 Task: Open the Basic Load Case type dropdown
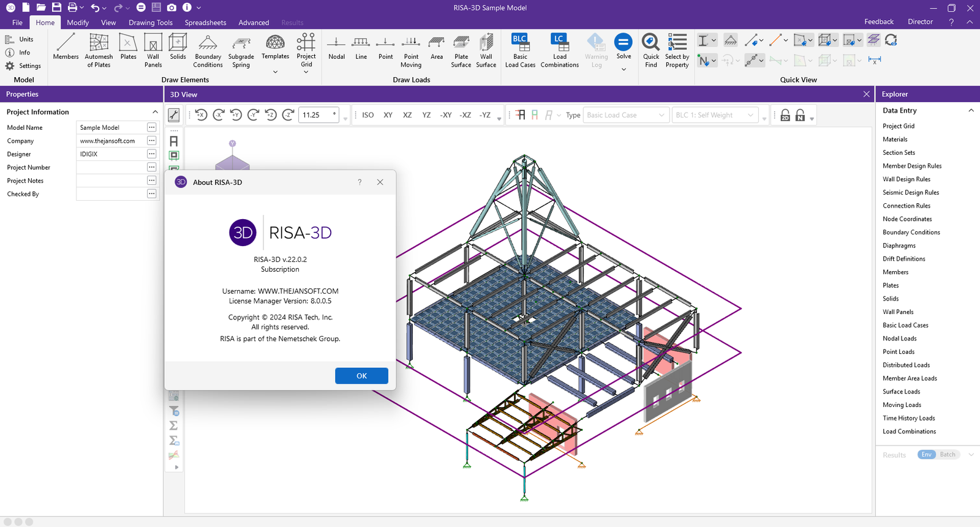pos(625,115)
